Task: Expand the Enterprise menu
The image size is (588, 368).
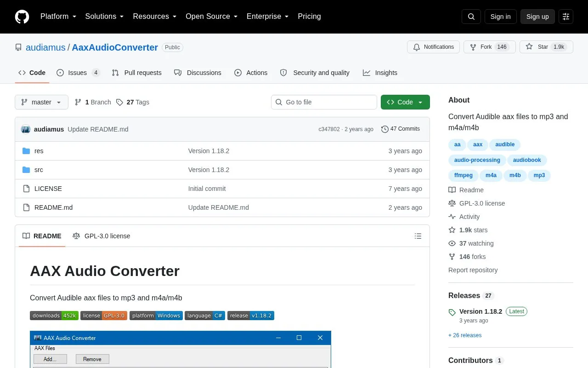Action: 268,17
